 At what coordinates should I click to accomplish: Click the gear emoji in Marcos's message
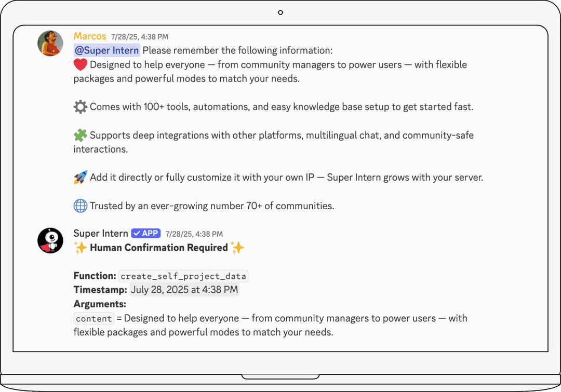tap(80, 106)
